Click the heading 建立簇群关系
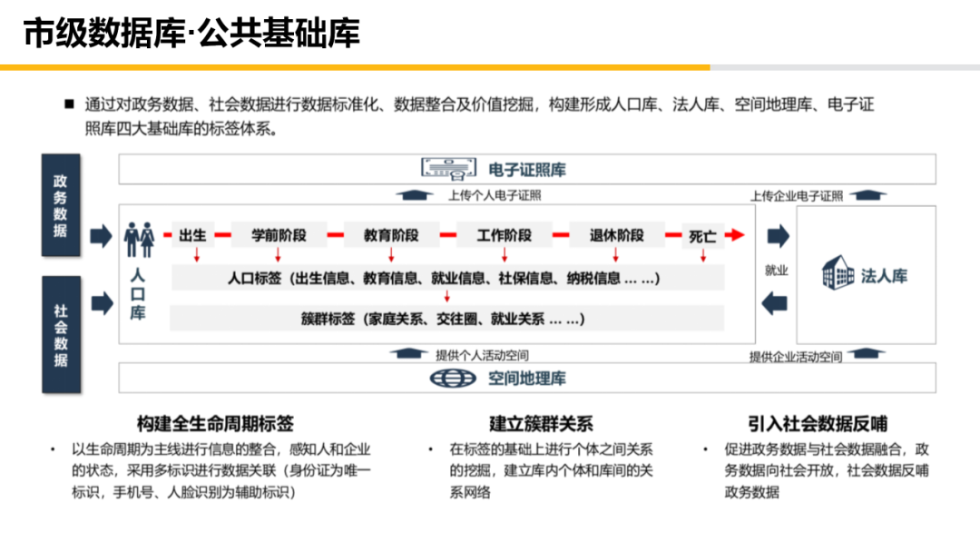This screenshot has height=552, width=980. click(x=541, y=424)
